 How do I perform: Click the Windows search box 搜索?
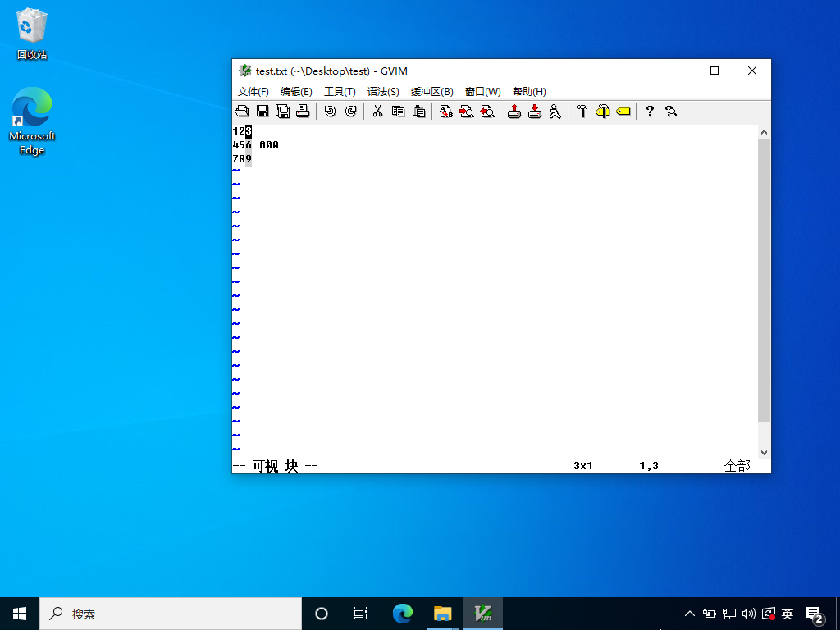tap(171, 614)
